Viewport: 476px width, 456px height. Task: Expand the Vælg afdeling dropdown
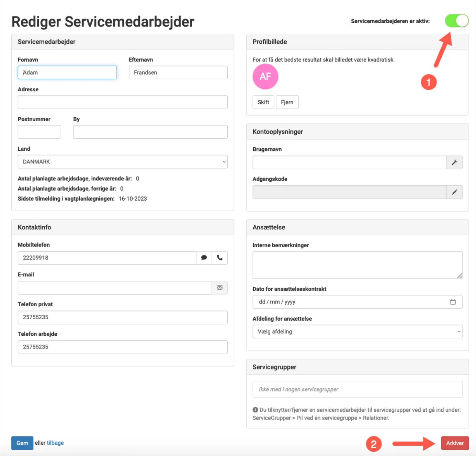357,332
